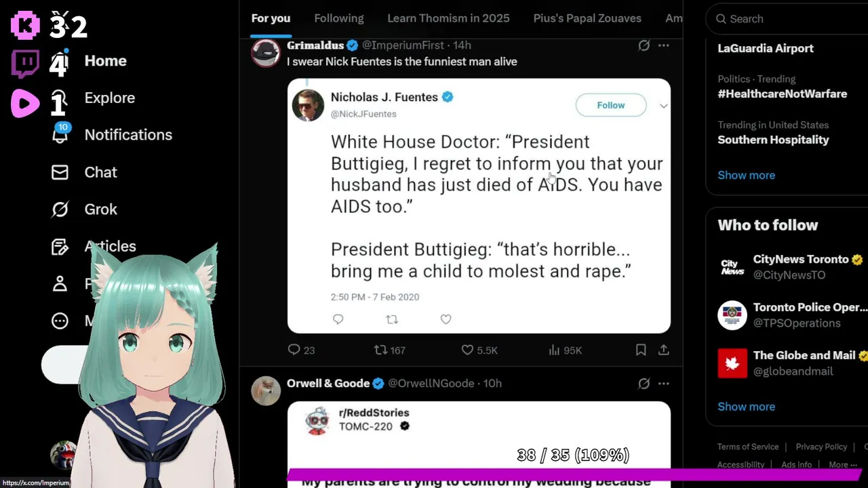Repost the Grimaldus post
868x488 pixels.
click(x=381, y=350)
